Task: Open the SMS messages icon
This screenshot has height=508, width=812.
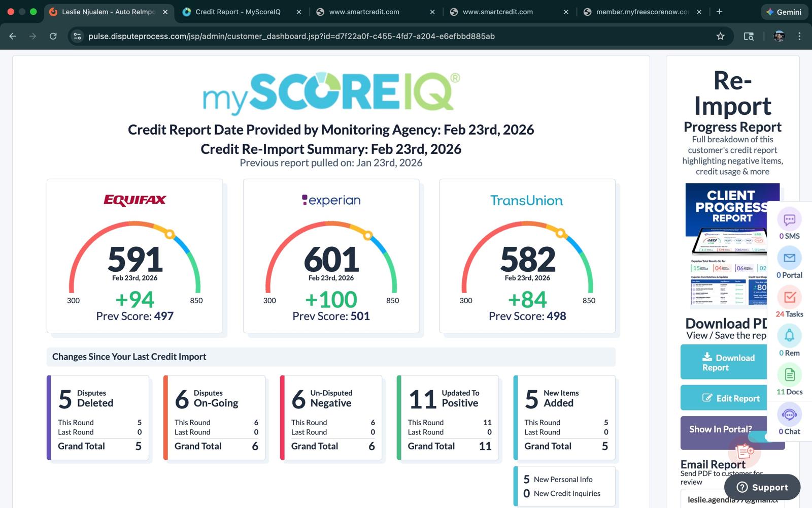Action: [x=789, y=220]
